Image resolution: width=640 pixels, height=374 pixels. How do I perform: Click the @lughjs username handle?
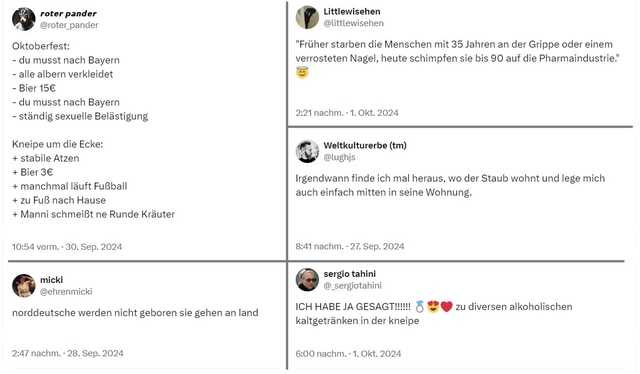[x=339, y=157]
